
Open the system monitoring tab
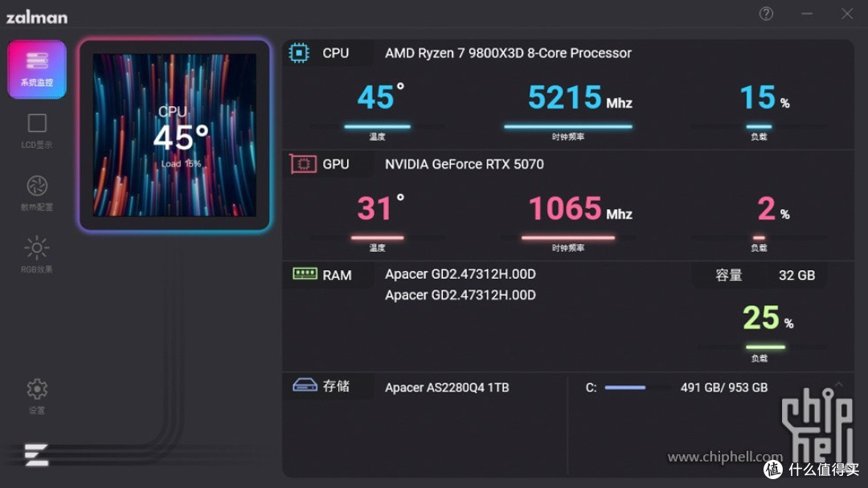click(37, 69)
